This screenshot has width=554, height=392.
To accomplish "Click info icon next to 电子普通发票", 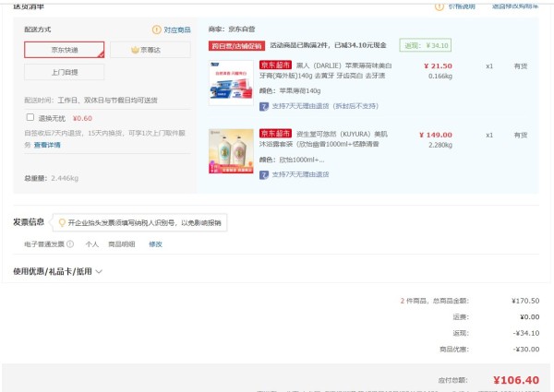I will (x=70, y=244).
